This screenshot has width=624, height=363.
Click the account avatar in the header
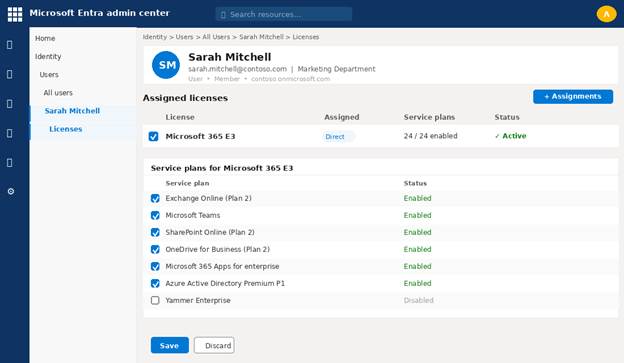click(606, 14)
